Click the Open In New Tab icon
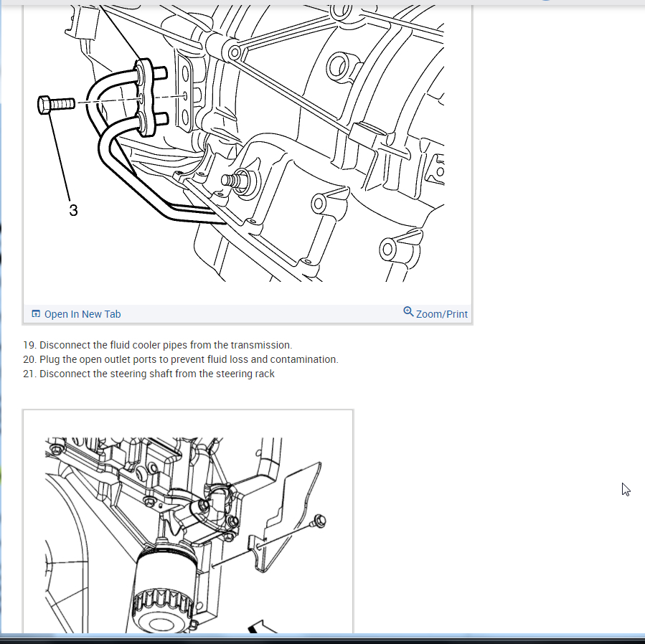This screenshot has width=645, height=644. point(36,314)
